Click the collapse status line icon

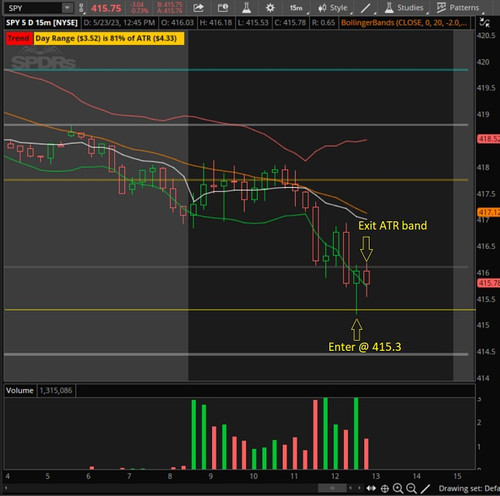pyautogui.click(x=484, y=23)
